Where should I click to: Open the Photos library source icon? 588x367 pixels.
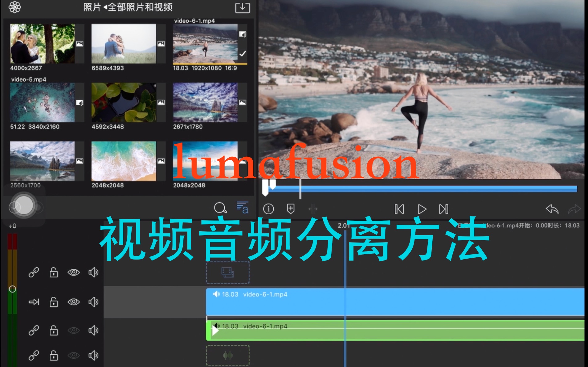[14, 7]
